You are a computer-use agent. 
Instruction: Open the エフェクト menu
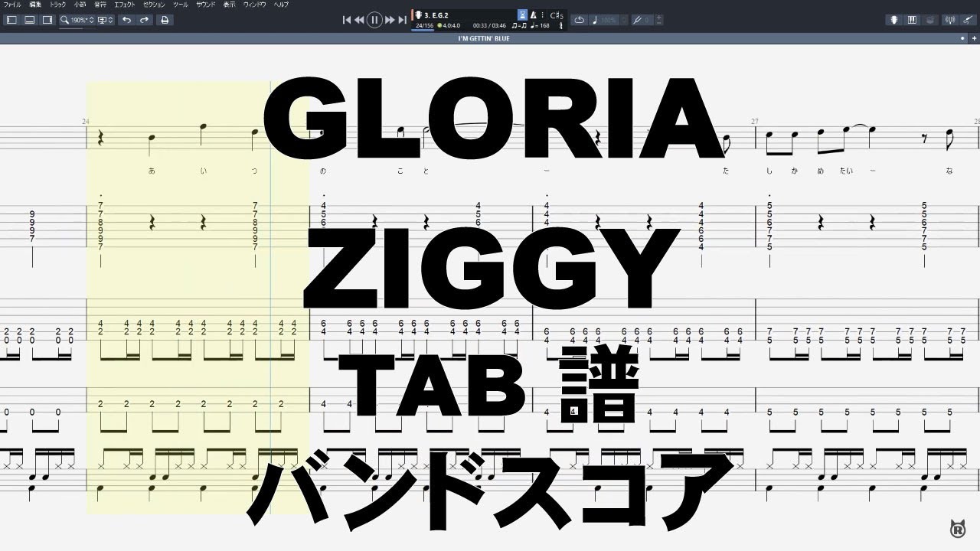tap(126, 5)
